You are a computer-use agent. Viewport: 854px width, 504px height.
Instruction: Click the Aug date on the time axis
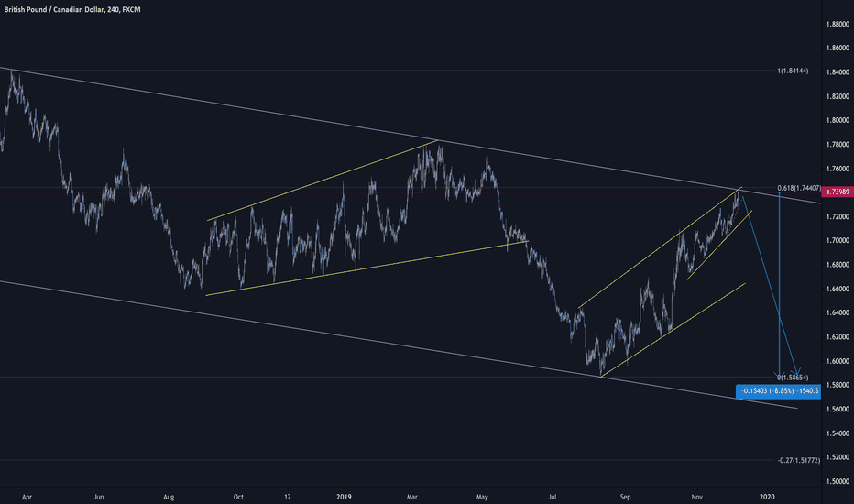click(x=169, y=496)
